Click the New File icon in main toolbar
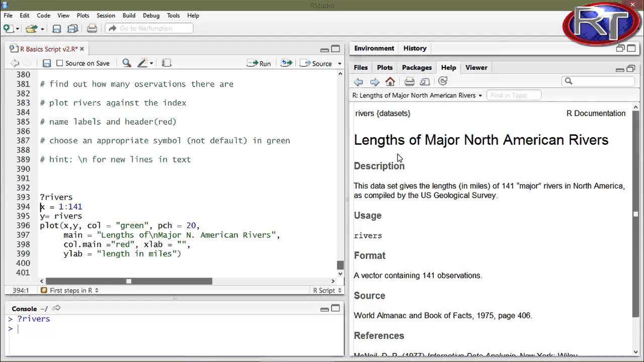Screen dimensions: 644x362 pos(9,29)
